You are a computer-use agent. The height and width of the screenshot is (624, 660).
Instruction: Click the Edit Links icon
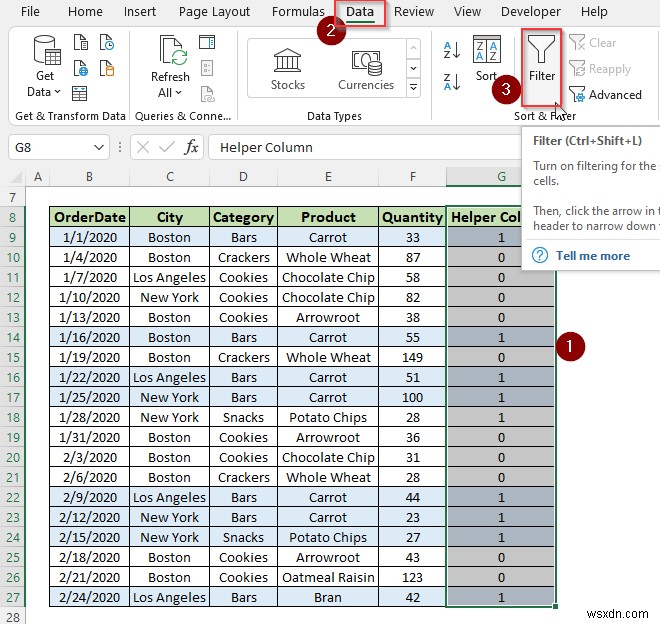coord(207,94)
